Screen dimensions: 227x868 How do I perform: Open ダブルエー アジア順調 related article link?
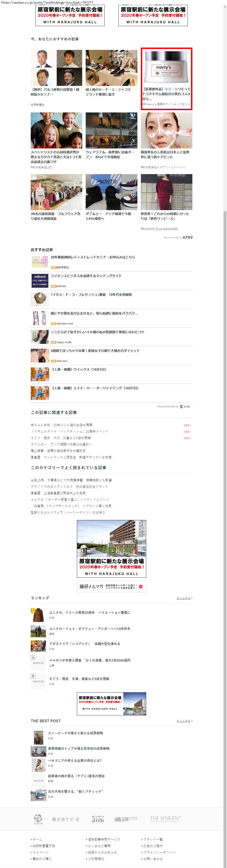click(x=61, y=445)
